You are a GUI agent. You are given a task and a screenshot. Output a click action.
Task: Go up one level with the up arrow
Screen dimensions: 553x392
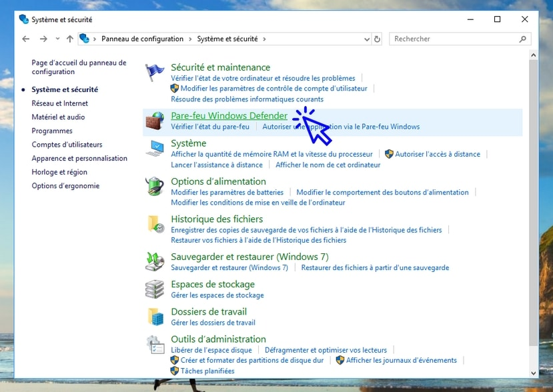point(70,39)
